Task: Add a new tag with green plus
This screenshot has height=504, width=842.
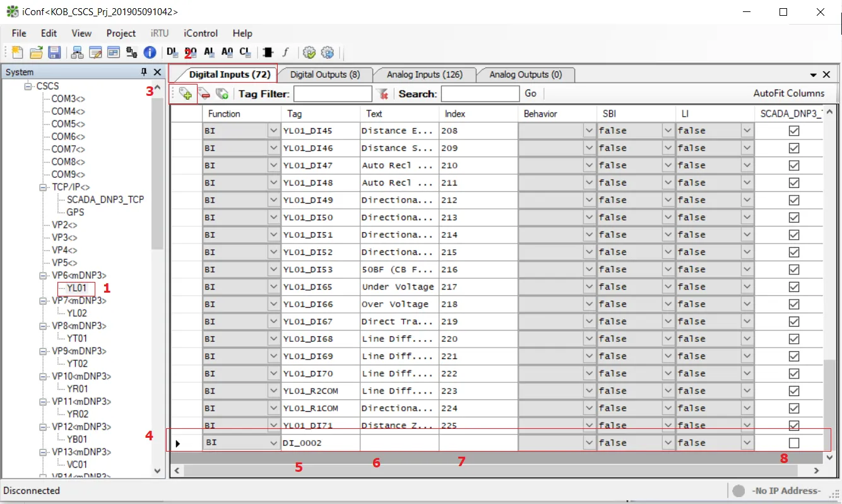Action: 186,93
